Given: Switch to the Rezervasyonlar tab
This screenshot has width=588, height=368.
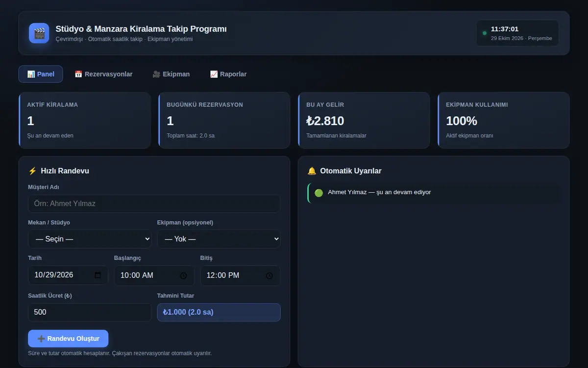Looking at the screenshot, I should tap(103, 74).
